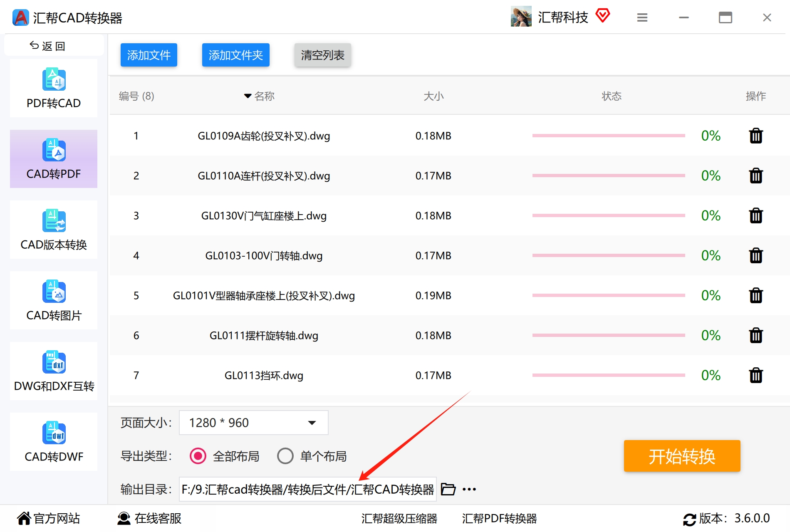The width and height of the screenshot is (790, 532).
Task: Delete GL0101V型器轴承座楼上 file via trash icon
Action: click(755, 295)
